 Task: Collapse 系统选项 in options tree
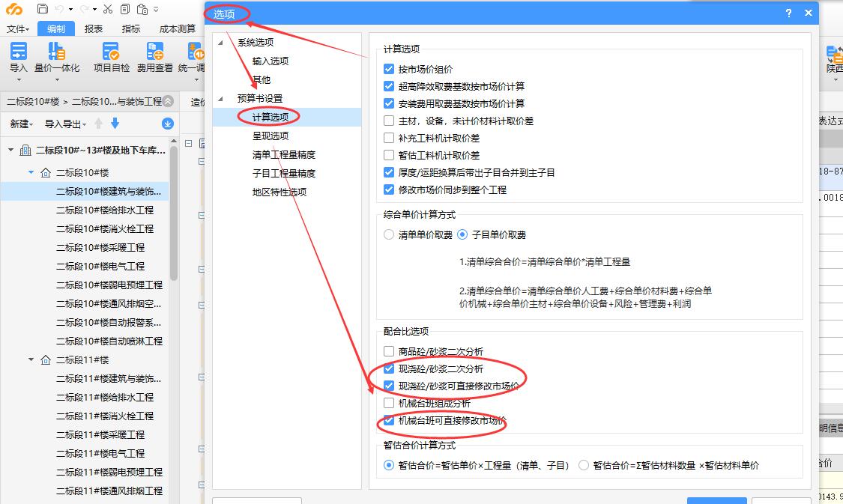[x=220, y=43]
